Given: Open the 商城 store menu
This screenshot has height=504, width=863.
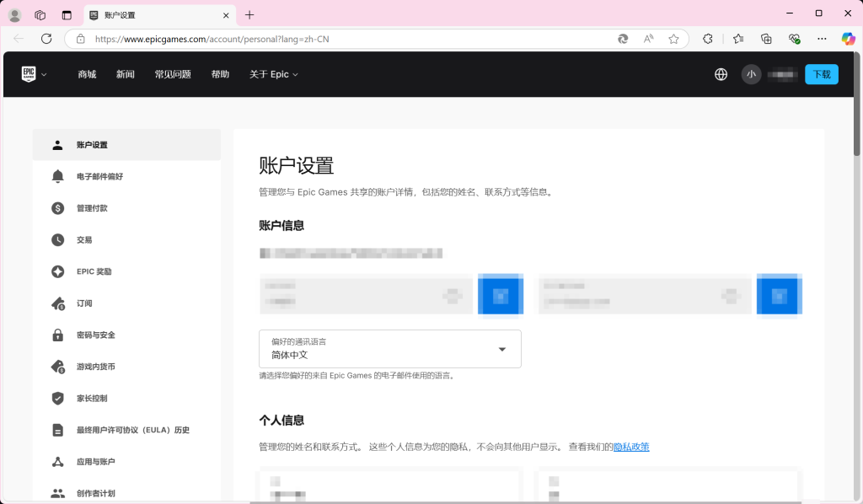Looking at the screenshot, I should tap(87, 74).
